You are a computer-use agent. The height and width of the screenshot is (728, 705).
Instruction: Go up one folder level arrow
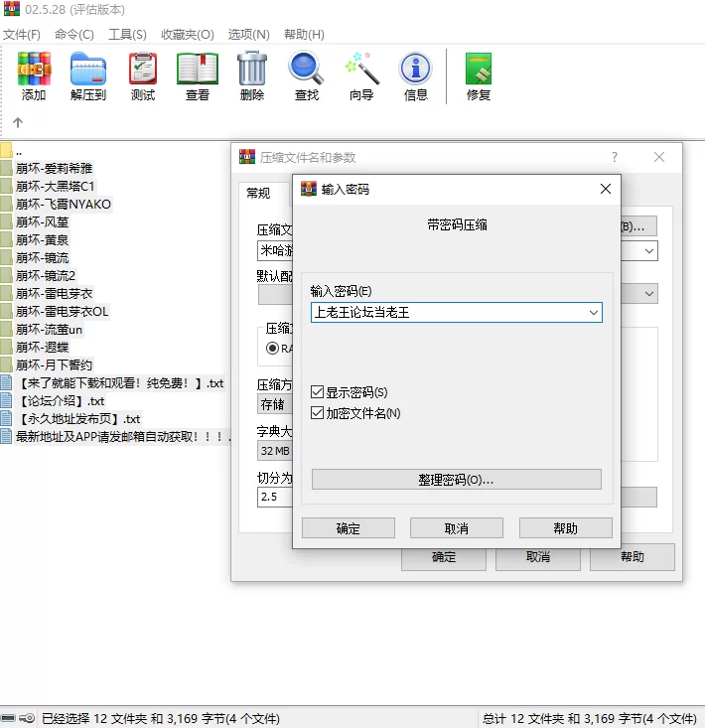[18, 122]
